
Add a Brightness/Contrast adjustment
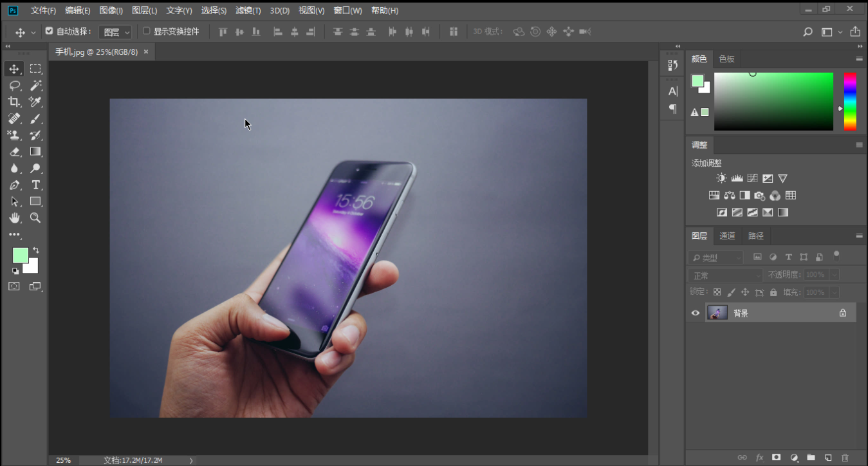721,178
